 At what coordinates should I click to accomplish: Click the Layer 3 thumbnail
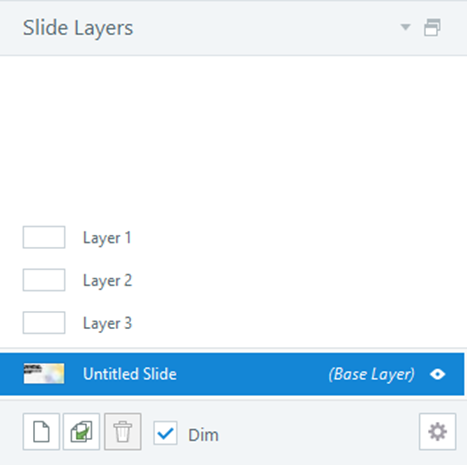click(44, 323)
